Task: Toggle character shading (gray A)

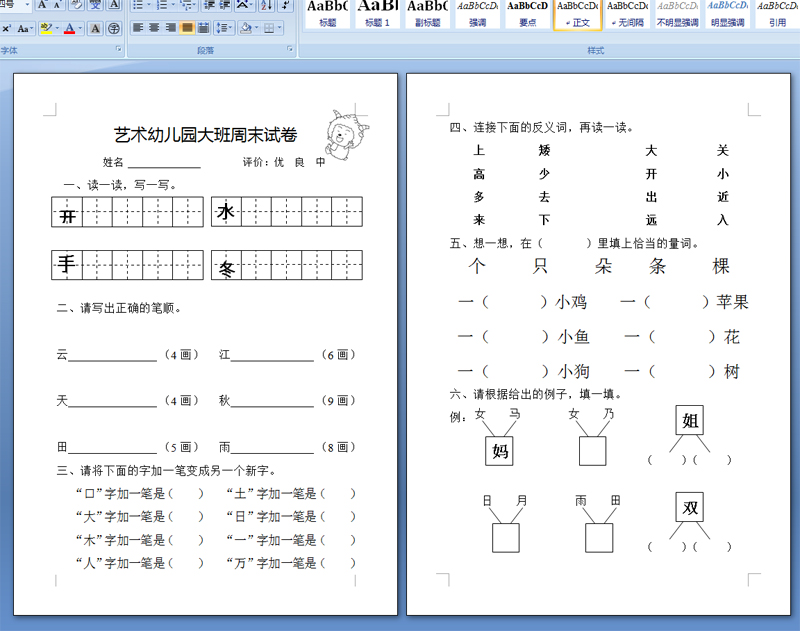Action: pyautogui.click(x=95, y=29)
